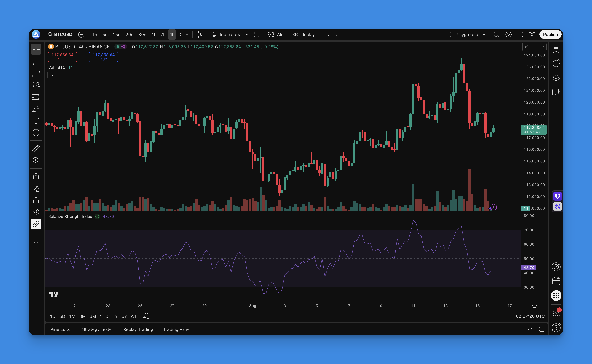Create an Alert
The image size is (592, 364).
click(x=277, y=34)
